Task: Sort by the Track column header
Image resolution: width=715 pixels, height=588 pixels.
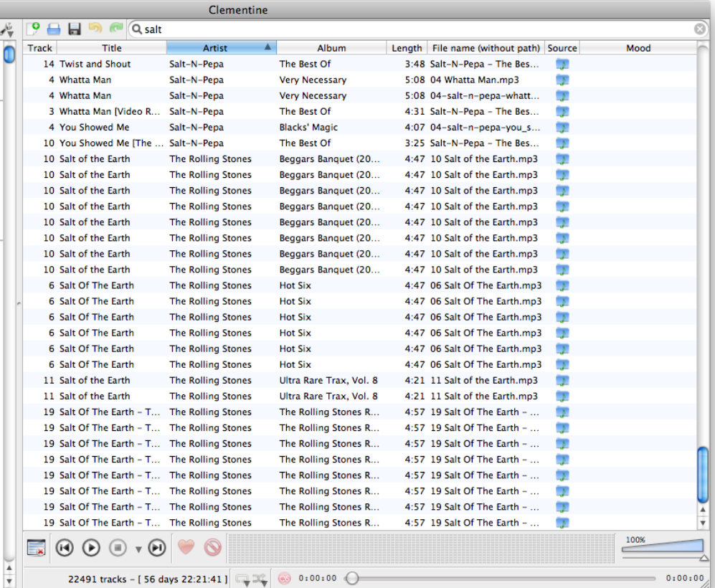Action: (39, 48)
